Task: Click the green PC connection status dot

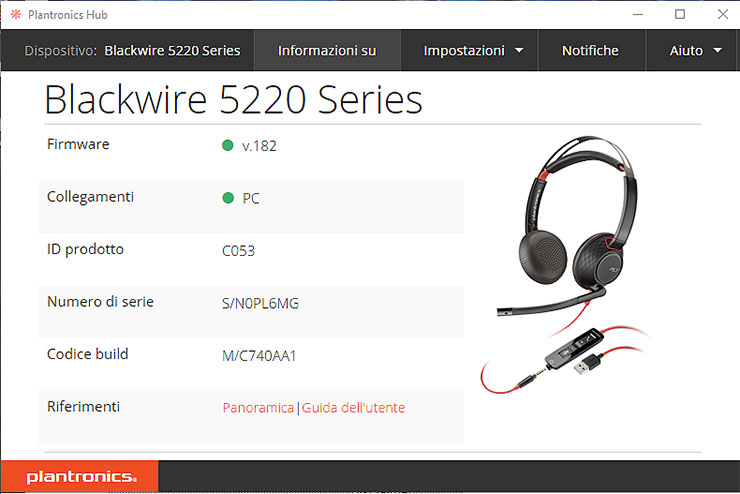Action: tap(228, 198)
